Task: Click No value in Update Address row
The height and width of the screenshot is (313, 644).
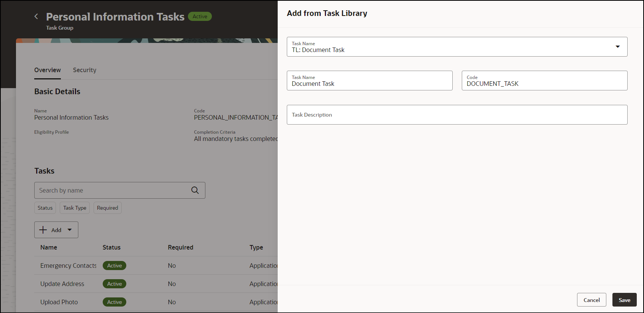Action: coord(172,284)
